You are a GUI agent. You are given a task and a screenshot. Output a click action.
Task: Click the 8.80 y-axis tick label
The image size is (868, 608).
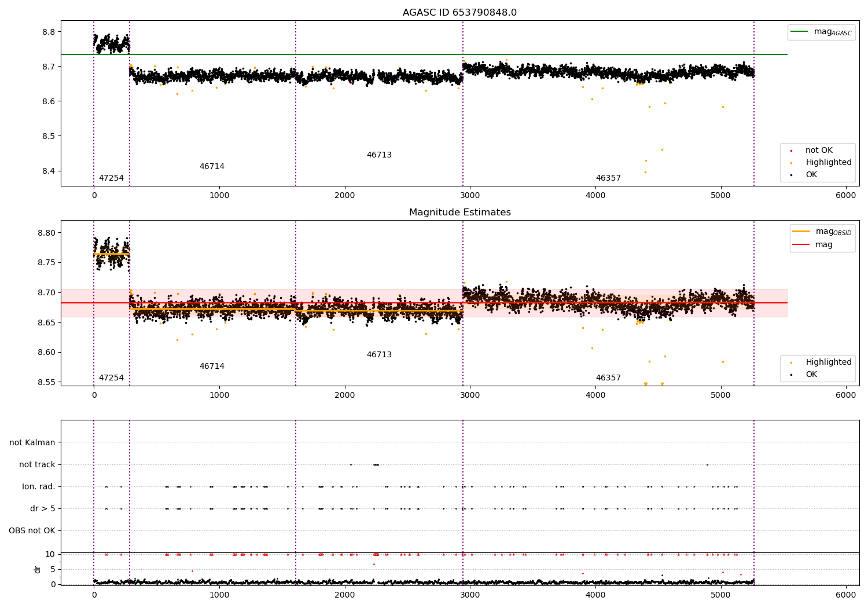point(47,233)
